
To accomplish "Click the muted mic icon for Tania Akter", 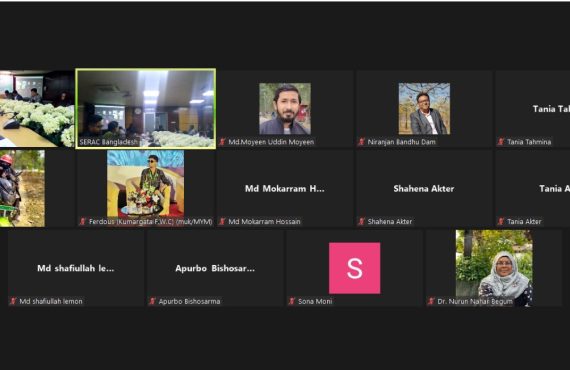I will [501, 221].
